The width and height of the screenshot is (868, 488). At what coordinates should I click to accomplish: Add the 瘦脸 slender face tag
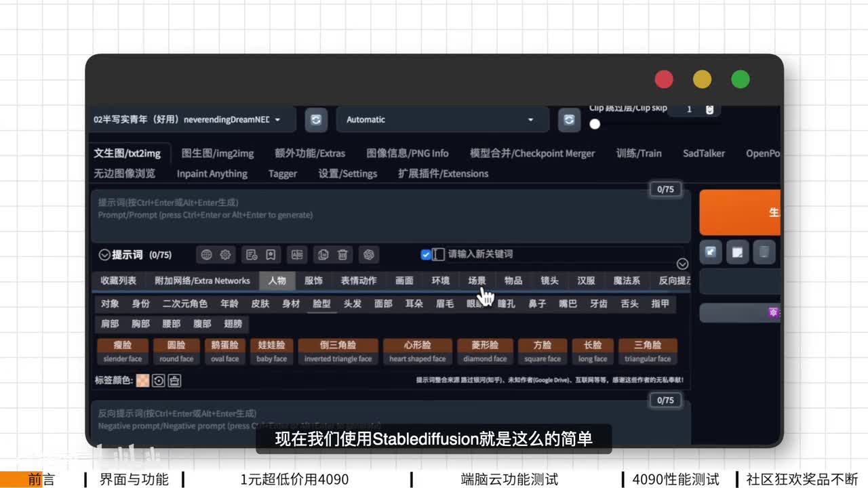[x=123, y=351]
